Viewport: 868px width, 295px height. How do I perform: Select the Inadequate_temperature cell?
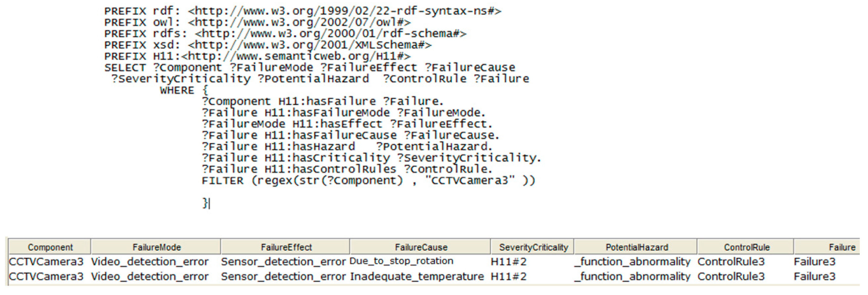click(417, 277)
